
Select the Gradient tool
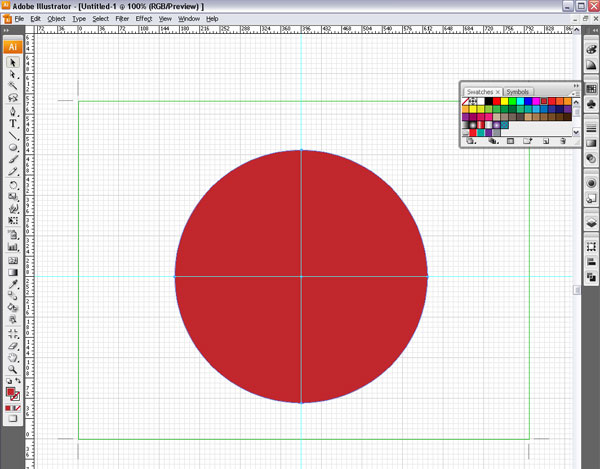point(13,272)
